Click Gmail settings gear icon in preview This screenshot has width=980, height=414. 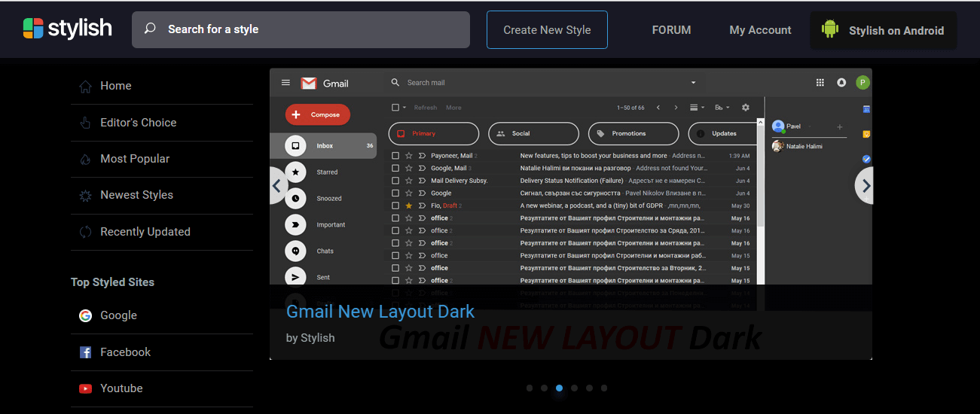click(746, 108)
